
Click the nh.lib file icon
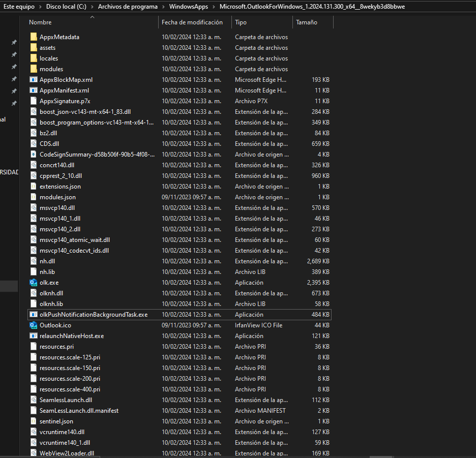pos(34,271)
